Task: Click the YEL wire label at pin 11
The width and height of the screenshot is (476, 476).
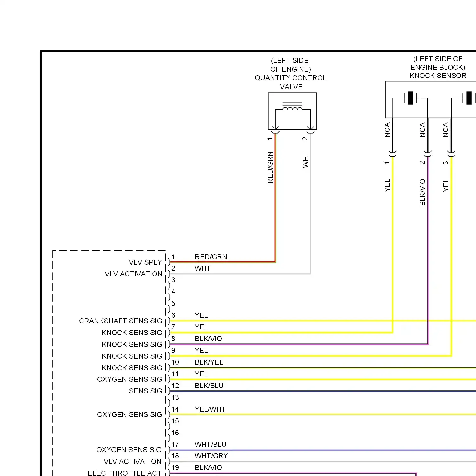Action: pos(201,374)
